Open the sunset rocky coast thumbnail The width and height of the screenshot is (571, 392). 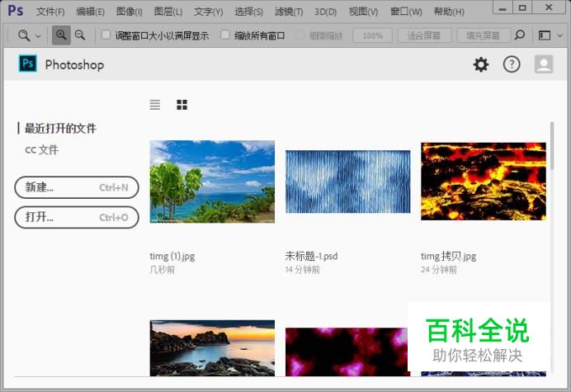pyautogui.click(x=212, y=348)
